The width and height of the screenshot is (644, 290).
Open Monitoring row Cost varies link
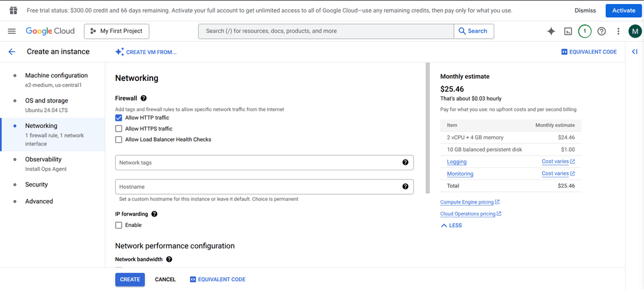558,173
